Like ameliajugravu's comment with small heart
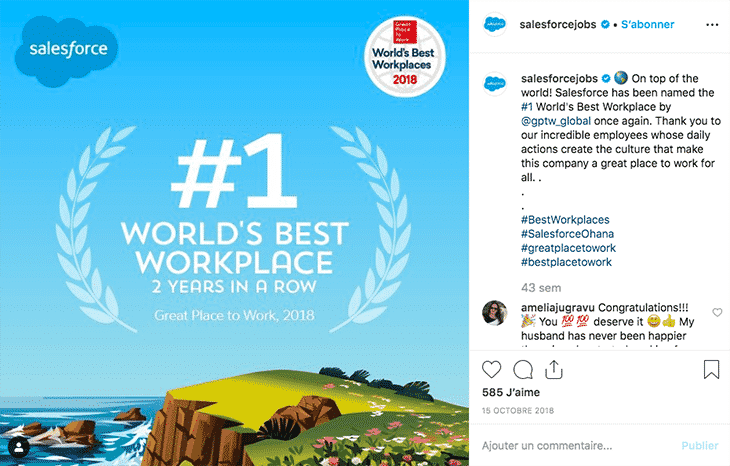This screenshot has height=466, width=730. point(717,312)
